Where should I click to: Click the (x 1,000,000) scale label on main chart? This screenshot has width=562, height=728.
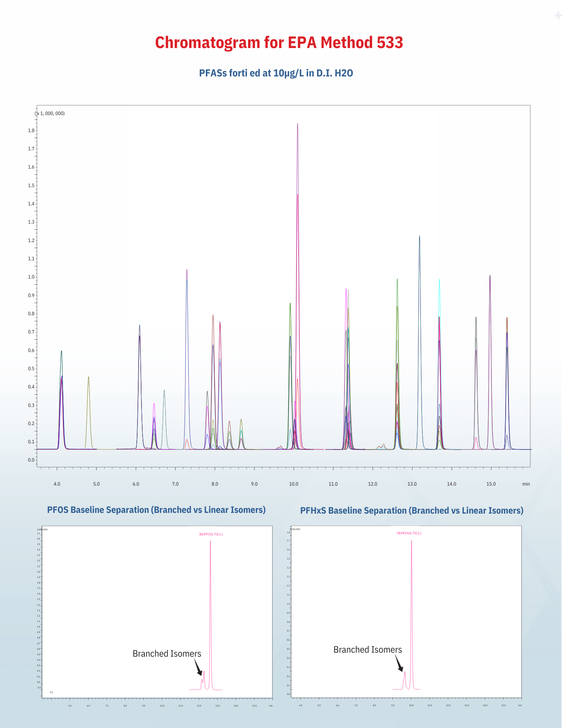tap(50, 114)
